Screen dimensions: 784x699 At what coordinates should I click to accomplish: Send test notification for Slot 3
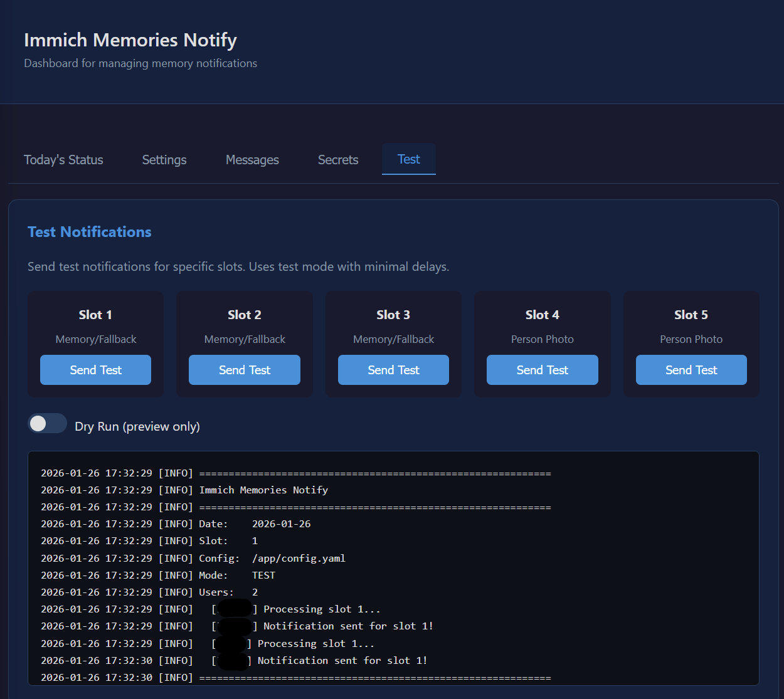pos(393,370)
